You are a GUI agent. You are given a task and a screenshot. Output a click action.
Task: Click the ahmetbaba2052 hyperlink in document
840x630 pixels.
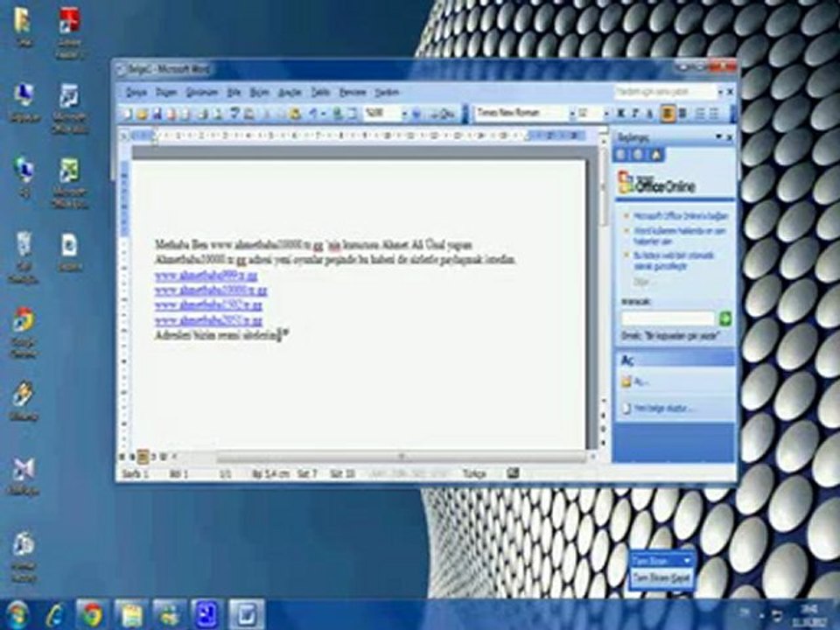(208, 320)
